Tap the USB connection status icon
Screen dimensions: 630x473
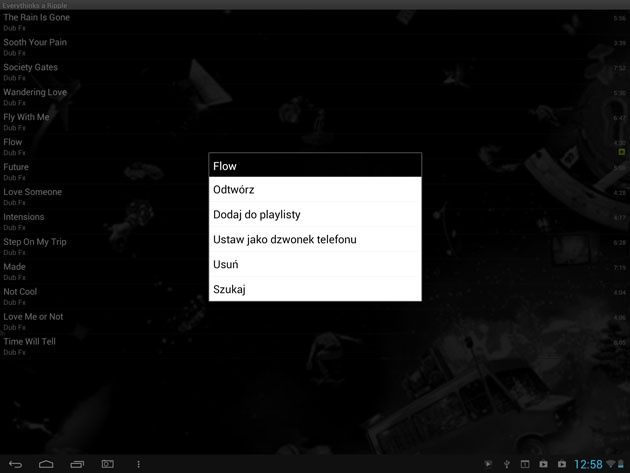(507, 464)
